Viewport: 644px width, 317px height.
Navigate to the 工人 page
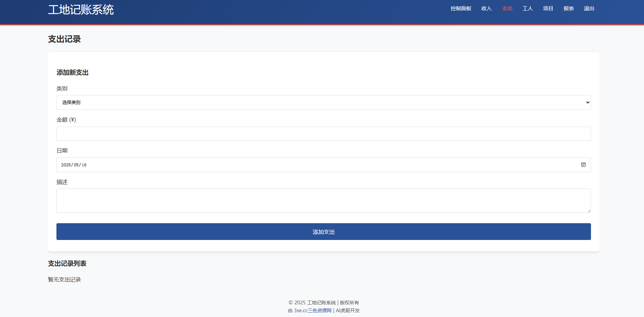click(x=527, y=9)
